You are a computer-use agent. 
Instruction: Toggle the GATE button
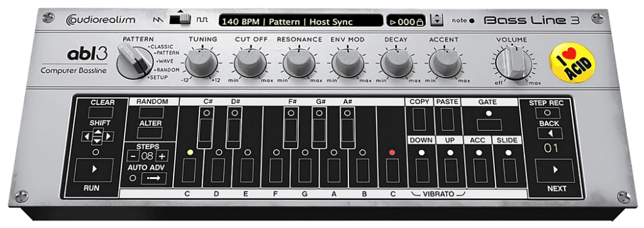[x=489, y=124]
